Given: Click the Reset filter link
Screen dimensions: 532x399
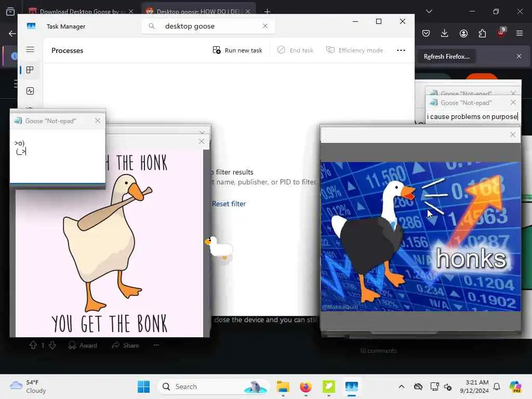Looking at the screenshot, I should click(x=229, y=204).
